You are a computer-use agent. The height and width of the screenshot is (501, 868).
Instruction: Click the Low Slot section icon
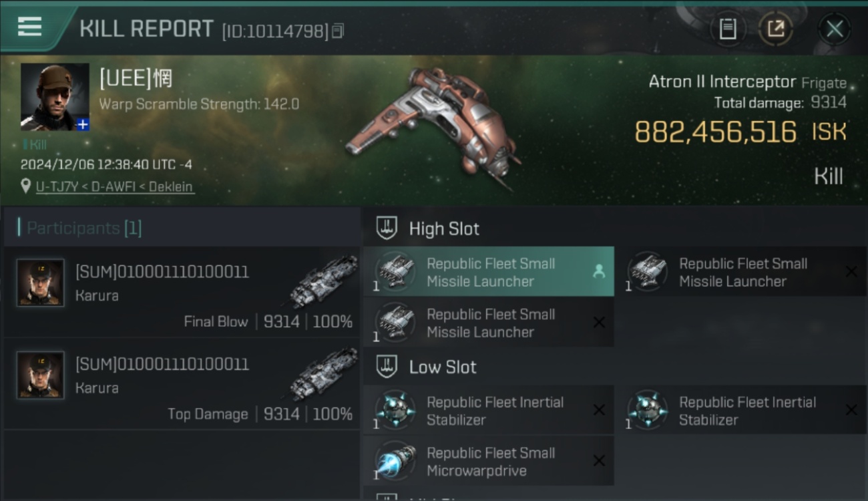(x=387, y=367)
